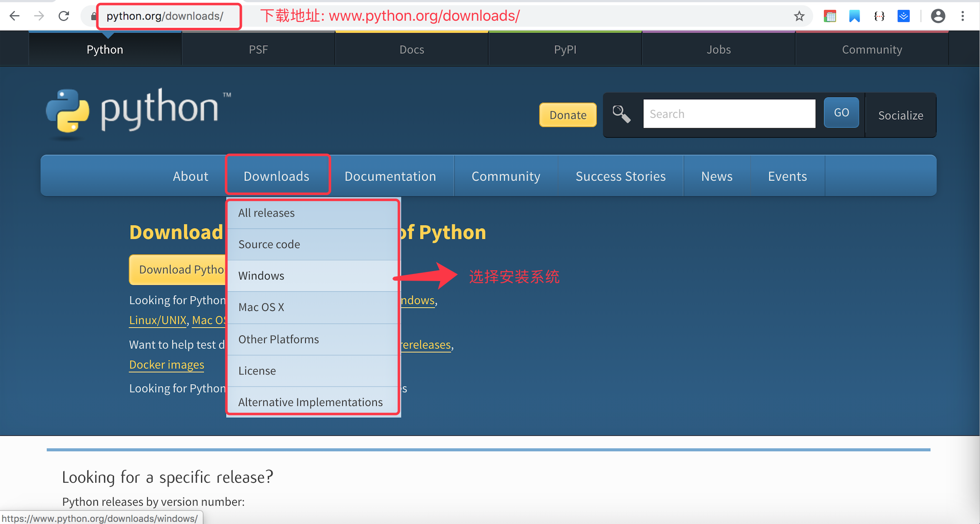This screenshot has height=524, width=980.
Task: Switch to the PSF top tab
Action: (258, 49)
